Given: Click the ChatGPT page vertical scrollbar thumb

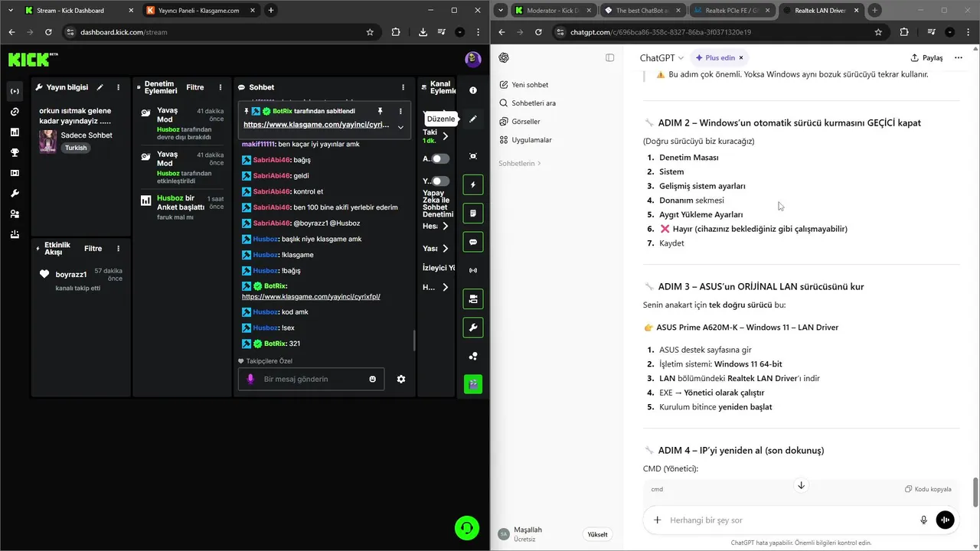Looking at the screenshot, I should pos(975,491).
